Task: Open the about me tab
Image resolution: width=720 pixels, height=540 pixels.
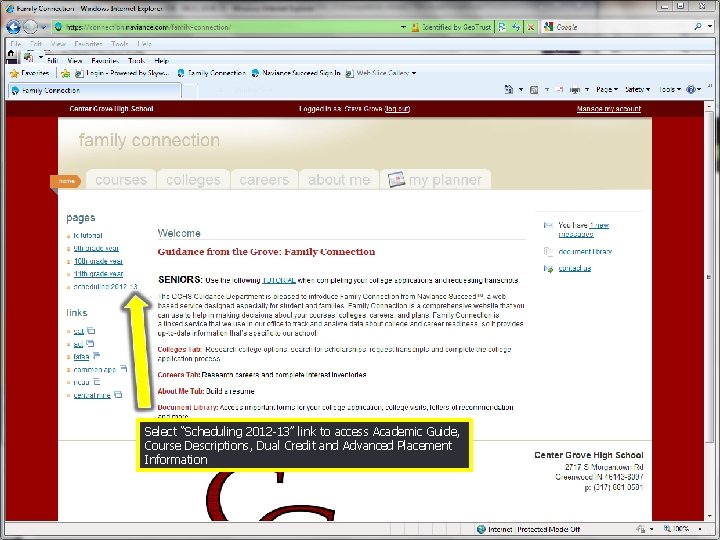Action: [x=339, y=180]
